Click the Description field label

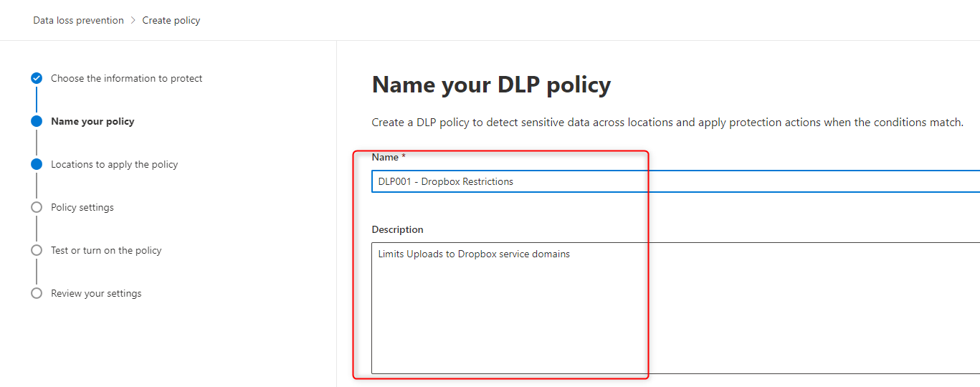[x=397, y=229]
